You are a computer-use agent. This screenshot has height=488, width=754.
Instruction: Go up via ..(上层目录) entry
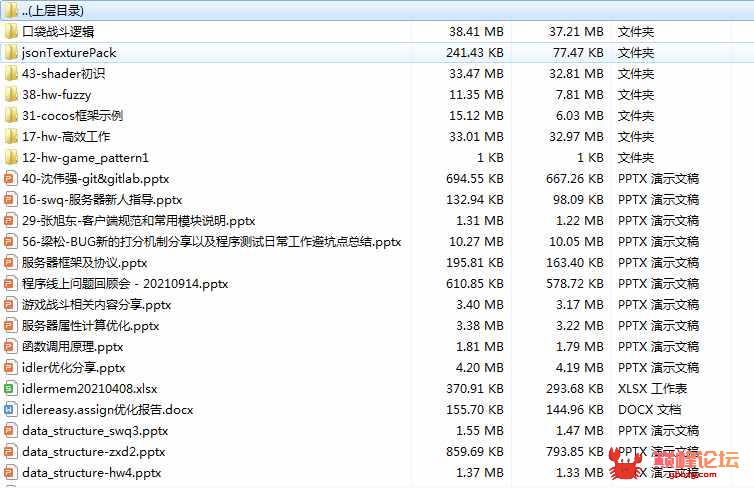click(53, 11)
